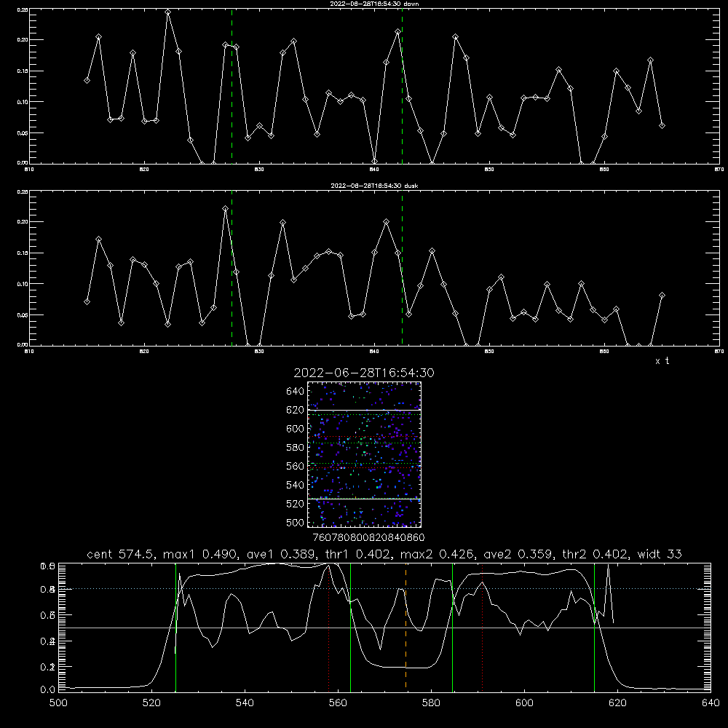The width and height of the screenshot is (728, 728).
Task: Click the 640 label on heatmap y-axis
Action: point(296,391)
